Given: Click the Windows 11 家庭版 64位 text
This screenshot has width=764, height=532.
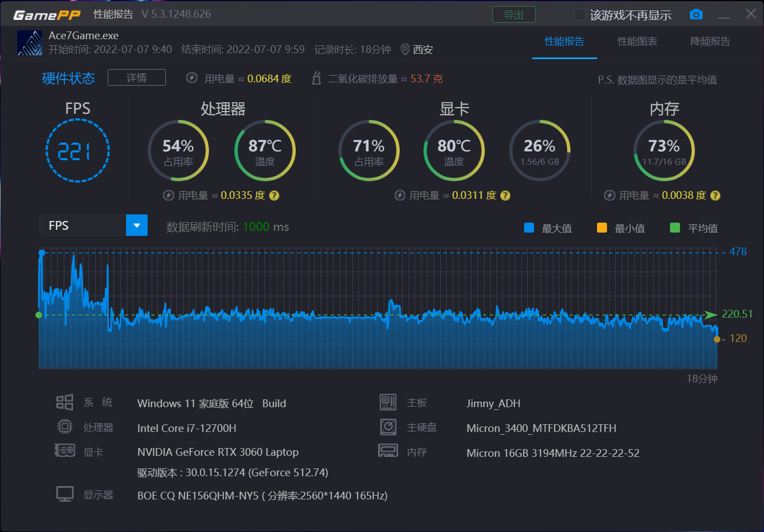Looking at the screenshot, I should (x=212, y=403).
